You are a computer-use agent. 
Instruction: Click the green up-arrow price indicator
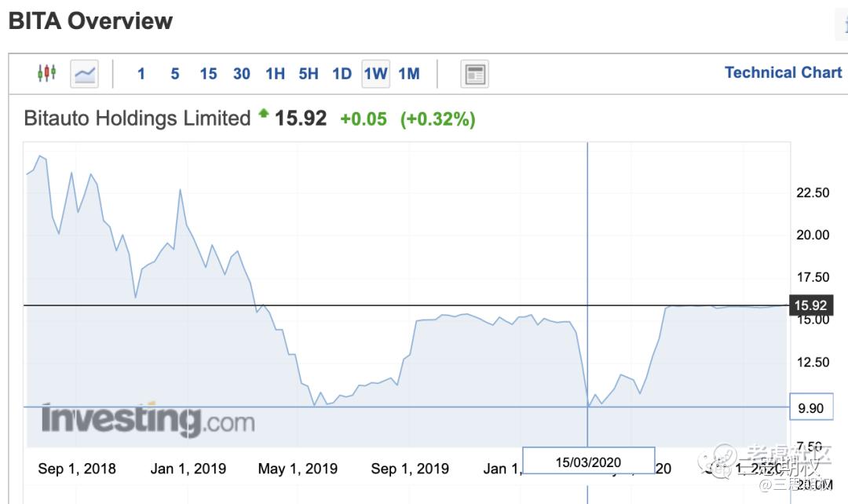tap(264, 115)
